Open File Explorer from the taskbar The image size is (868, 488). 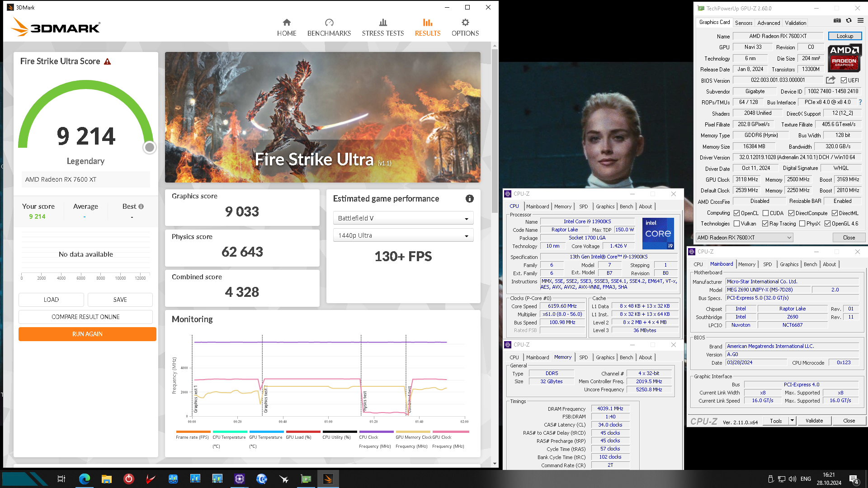pyautogui.click(x=107, y=479)
